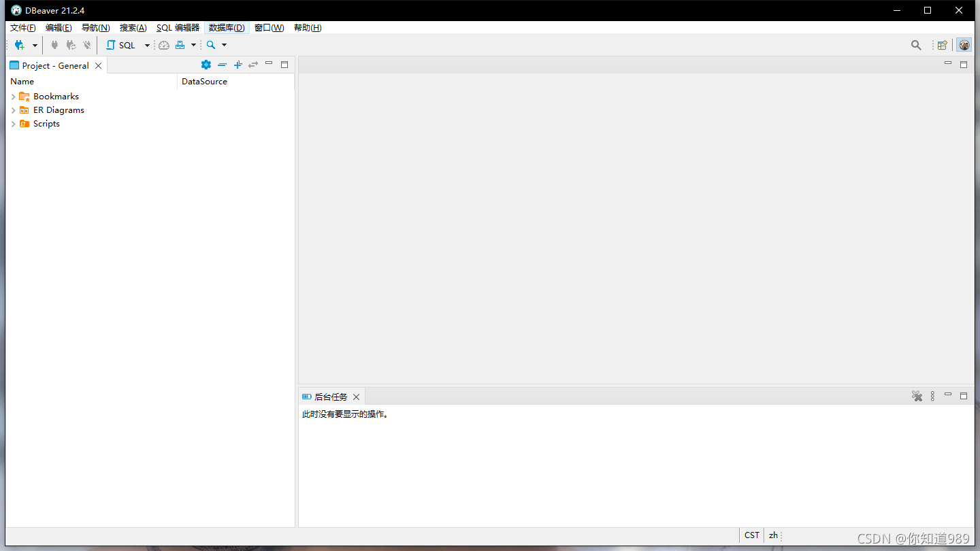Expand the Bookmarks folder
The width and height of the screenshot is (980, 551).
(13, 97)
